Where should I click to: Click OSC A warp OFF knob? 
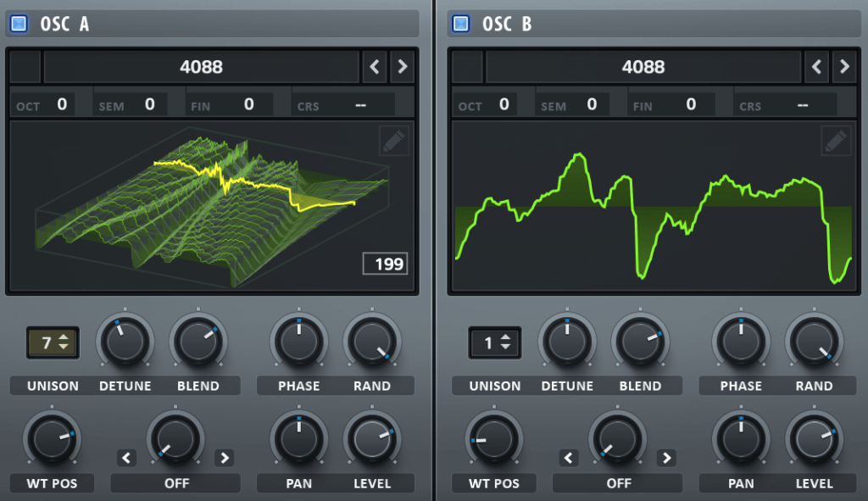(x=175, y=439)
